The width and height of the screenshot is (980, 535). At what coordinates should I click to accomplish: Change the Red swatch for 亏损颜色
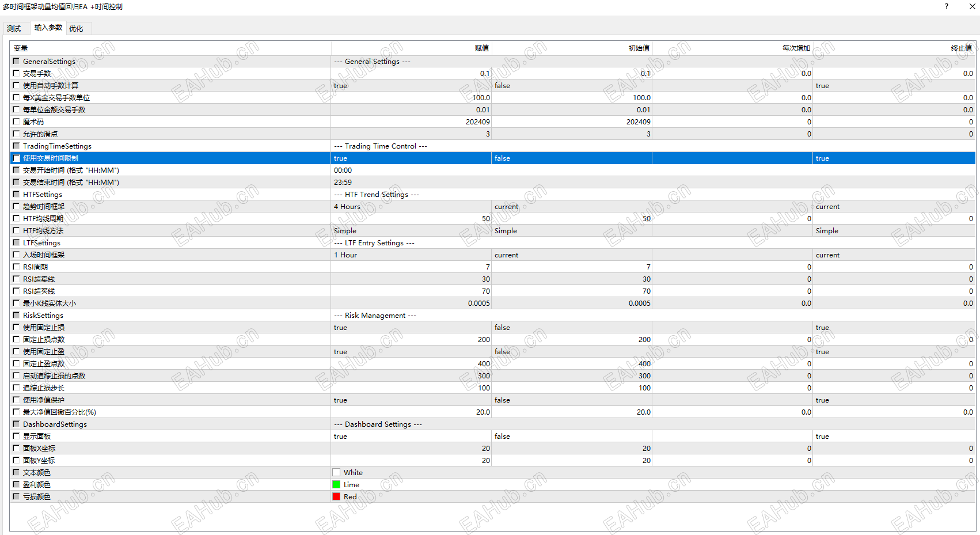[x=336, y=496]
